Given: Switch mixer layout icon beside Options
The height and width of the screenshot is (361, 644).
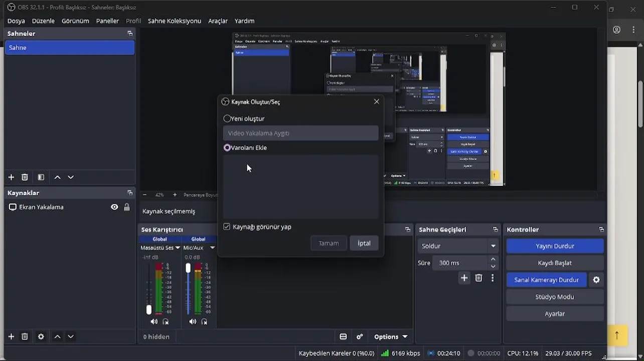Looking at the screenshot, I should 343,336.
